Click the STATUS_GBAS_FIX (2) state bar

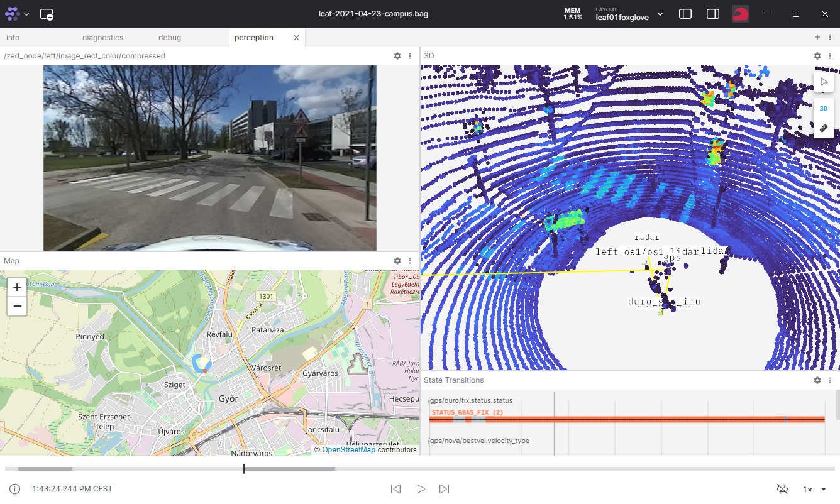[627, 419]
